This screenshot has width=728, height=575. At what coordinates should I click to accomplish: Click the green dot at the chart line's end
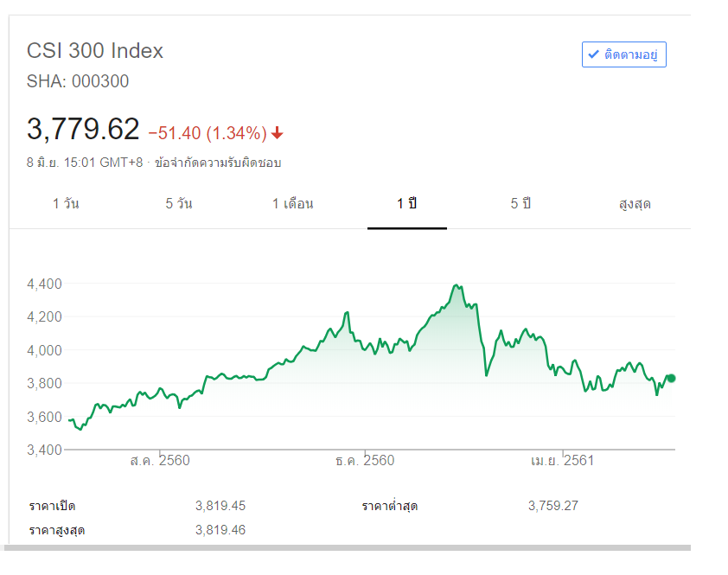(671, 378)
